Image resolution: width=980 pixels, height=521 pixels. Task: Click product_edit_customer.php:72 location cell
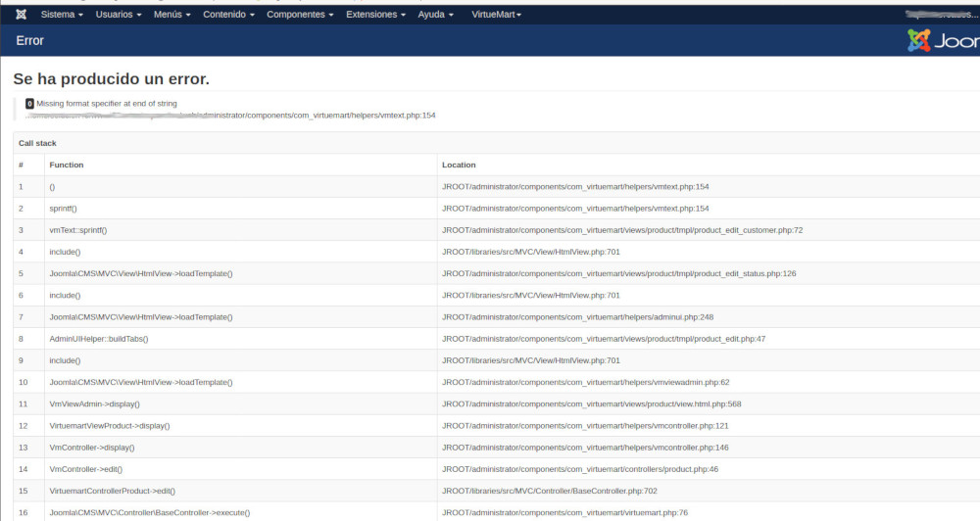point(709,230)
